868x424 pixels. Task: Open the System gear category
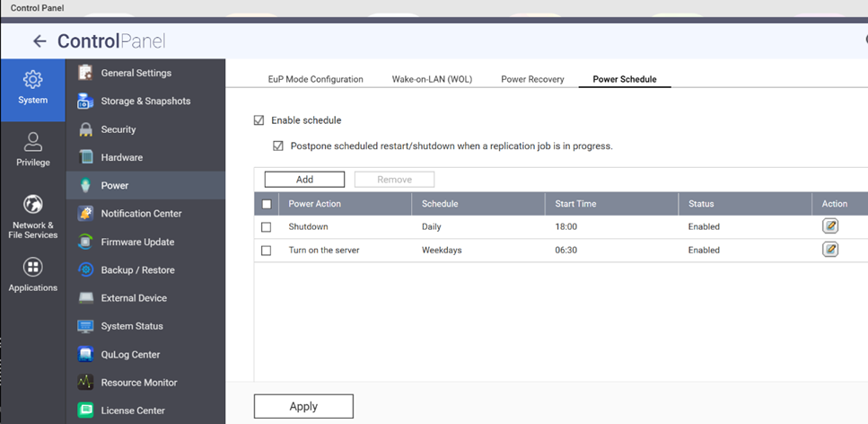(32, 88)
